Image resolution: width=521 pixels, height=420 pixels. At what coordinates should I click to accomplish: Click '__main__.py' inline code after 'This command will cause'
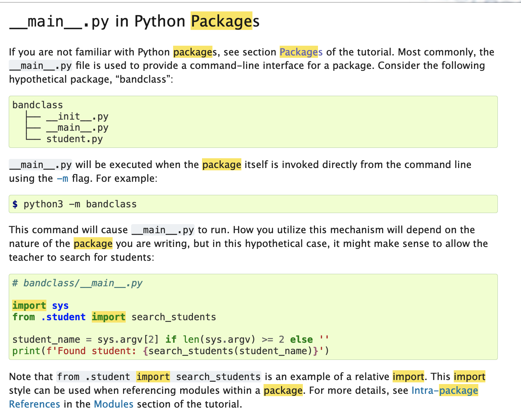(163, 230)
